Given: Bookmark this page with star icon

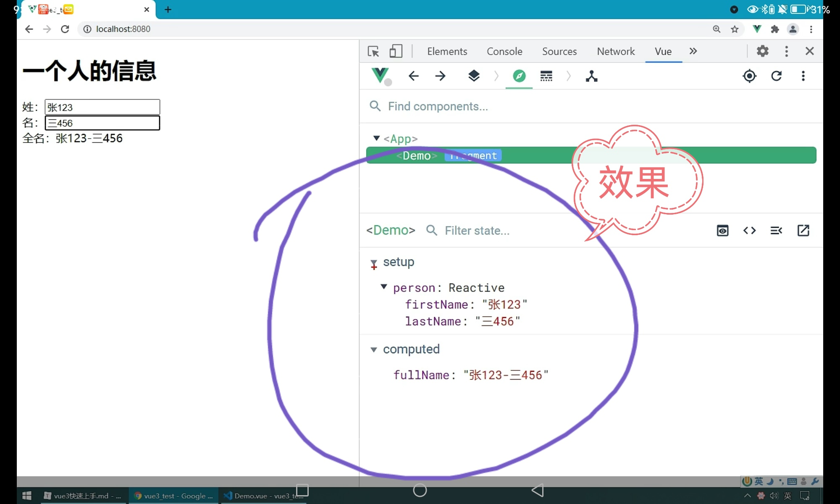Looking at the screenshot, I should tap(735, 29).
